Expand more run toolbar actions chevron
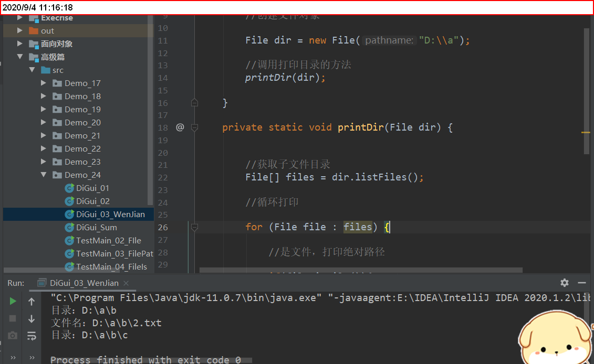 pyautogui.click(x=13, y=358)
